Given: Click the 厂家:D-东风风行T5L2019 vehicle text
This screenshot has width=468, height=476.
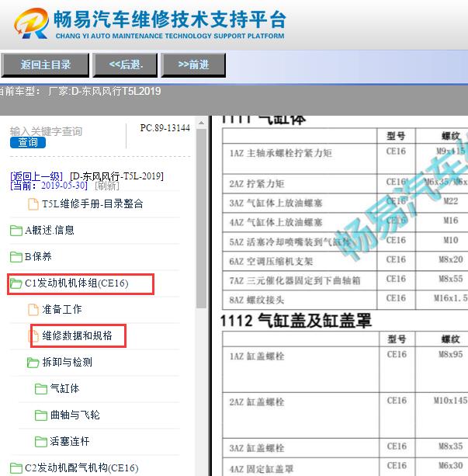Looking at the screenshot, I should pos(105,91).
